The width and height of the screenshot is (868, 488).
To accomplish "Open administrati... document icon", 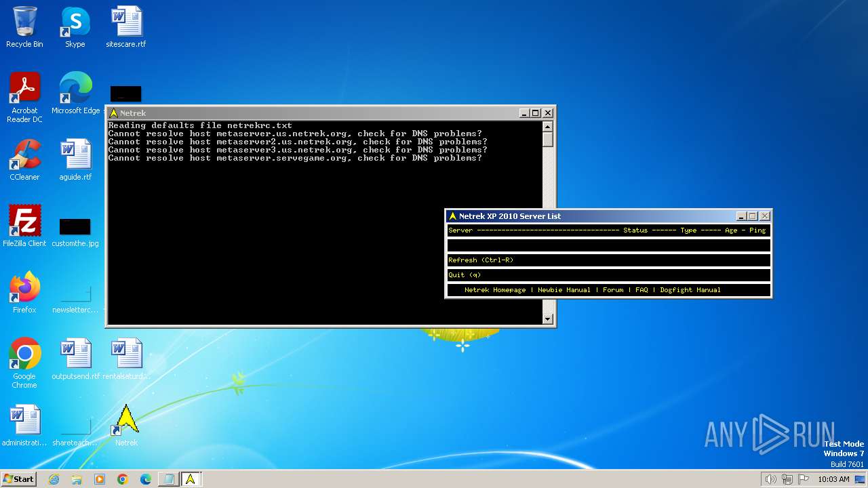I will (x=24, y=426).
